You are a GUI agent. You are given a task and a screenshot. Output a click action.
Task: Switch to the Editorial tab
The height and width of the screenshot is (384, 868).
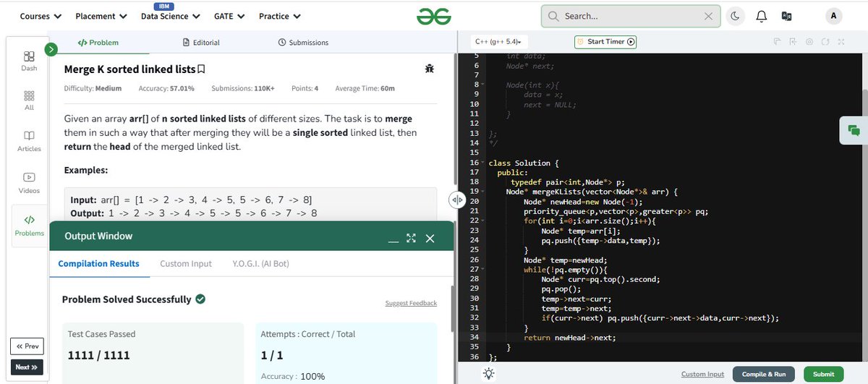(x=202, y=43)
